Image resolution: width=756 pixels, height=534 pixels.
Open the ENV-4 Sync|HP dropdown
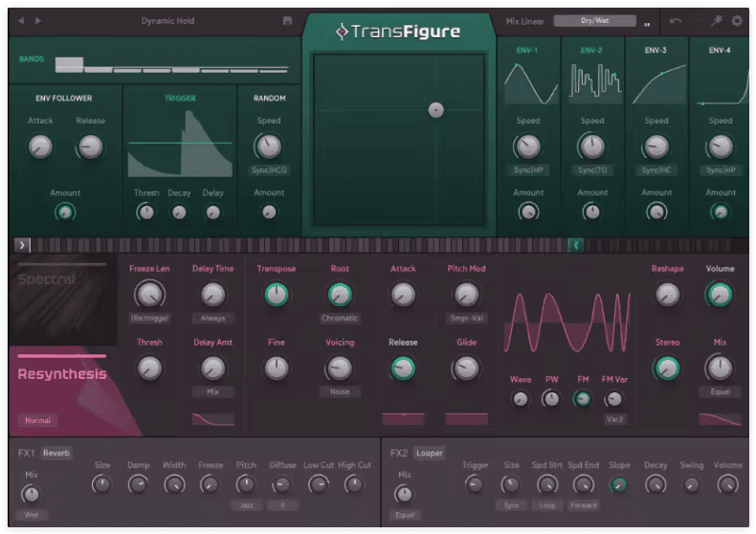[721, 170]
